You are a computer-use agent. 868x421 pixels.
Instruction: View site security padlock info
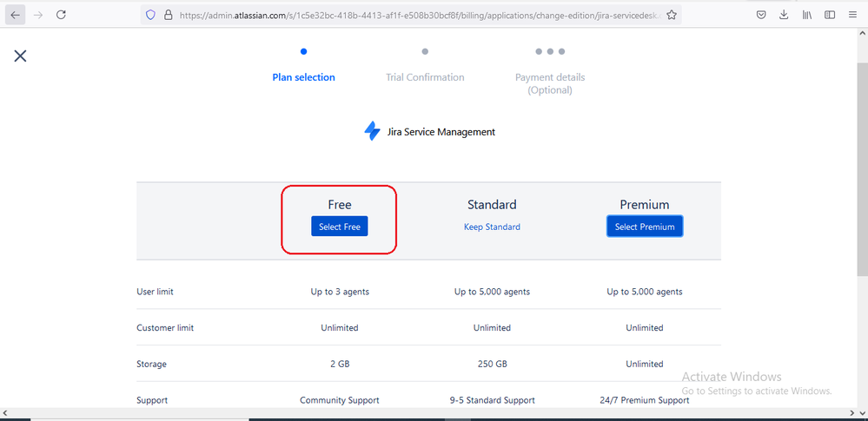[168, 15]
